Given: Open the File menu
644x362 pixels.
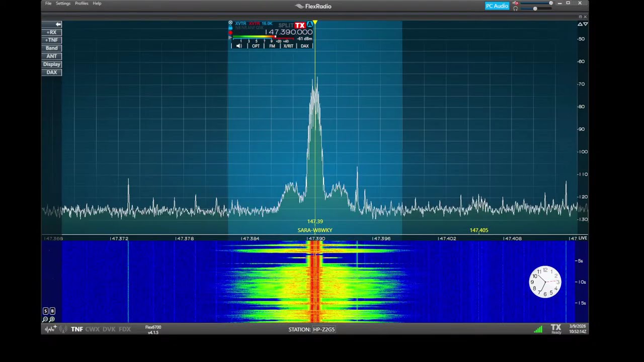Looking at the screenshot, I should pos(48,4).
